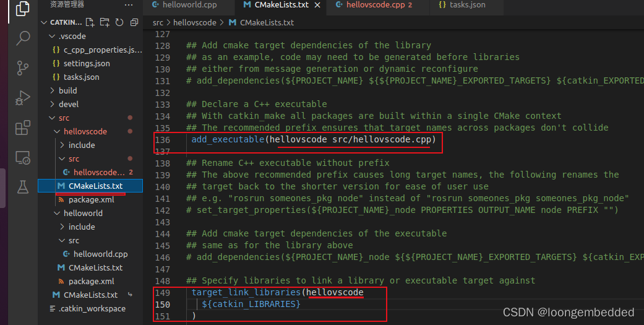
Task: Select CMakeLists.txt under hellovscode
Action: click(x=90, y=186)
